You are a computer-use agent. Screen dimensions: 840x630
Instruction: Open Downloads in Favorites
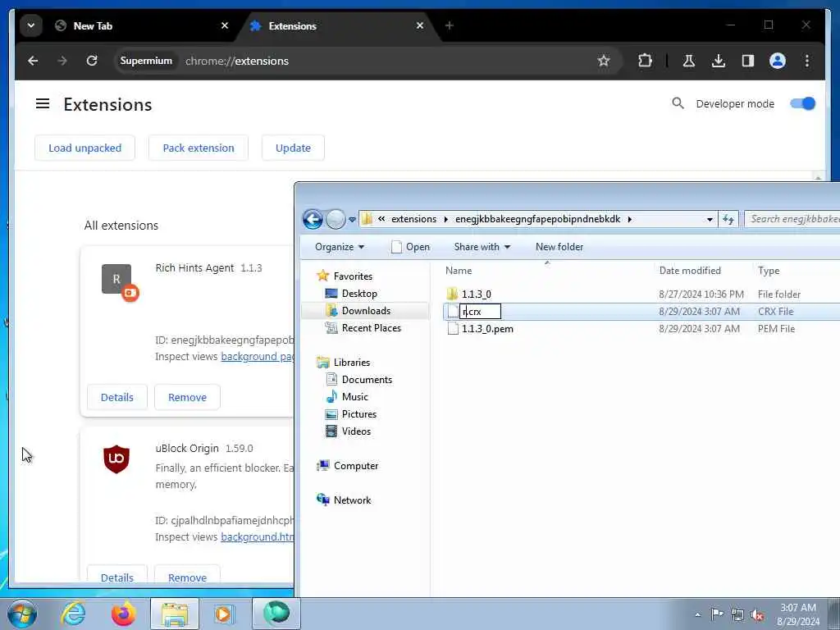point(366,311)
